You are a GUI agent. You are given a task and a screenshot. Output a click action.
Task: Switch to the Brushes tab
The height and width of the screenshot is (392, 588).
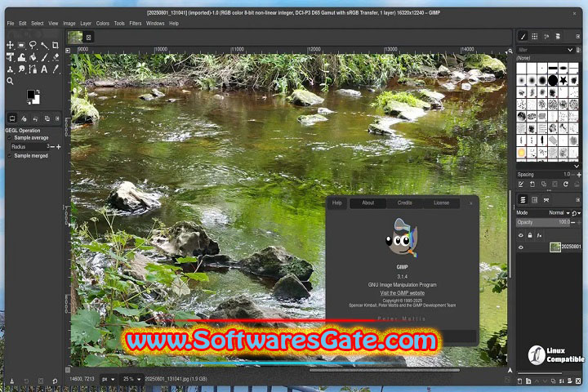[x=523, y=37]
